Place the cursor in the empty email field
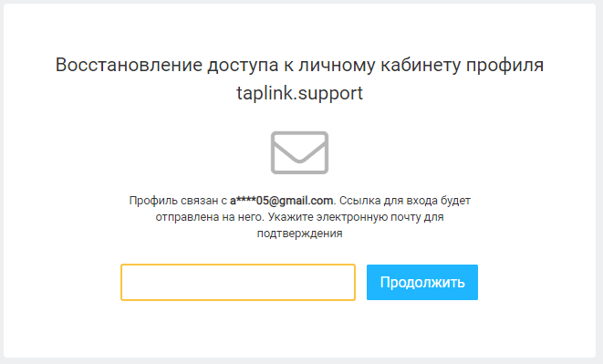This screenshot has width=603, height=364. pyautogui.click(x=238, y=282)
